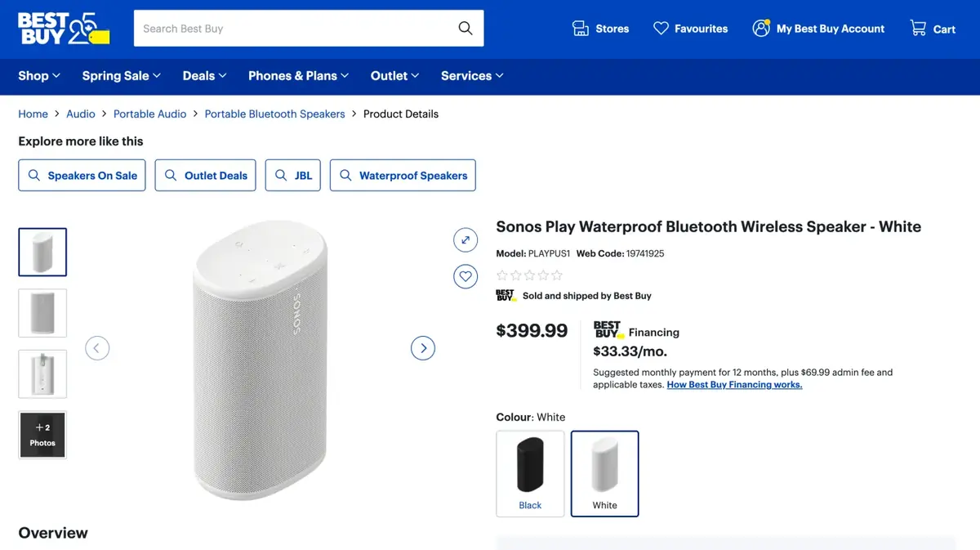
Task: Open the Phones & Plans dropdown
Action: (x=297, y=75)
